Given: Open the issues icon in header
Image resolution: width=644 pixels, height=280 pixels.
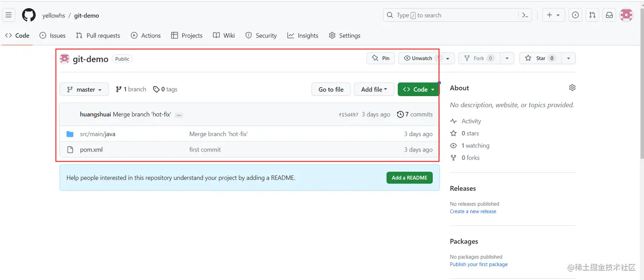Looking at the screenshot, I should coord(575,15).
